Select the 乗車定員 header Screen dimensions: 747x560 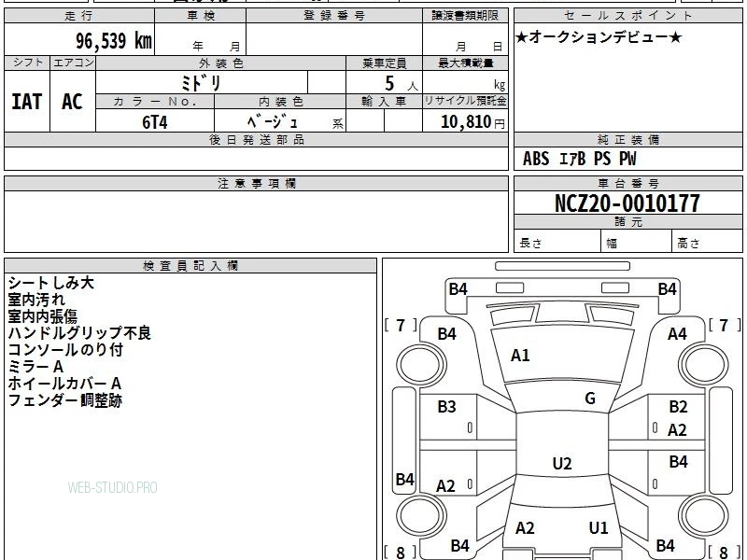pyautogui.click(x=384, y=63)
